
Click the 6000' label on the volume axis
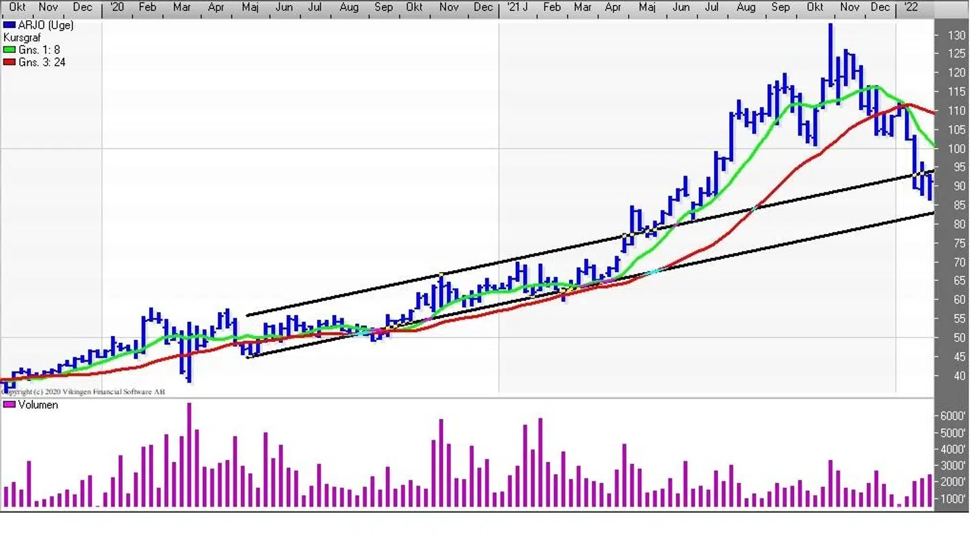point(953,416)
